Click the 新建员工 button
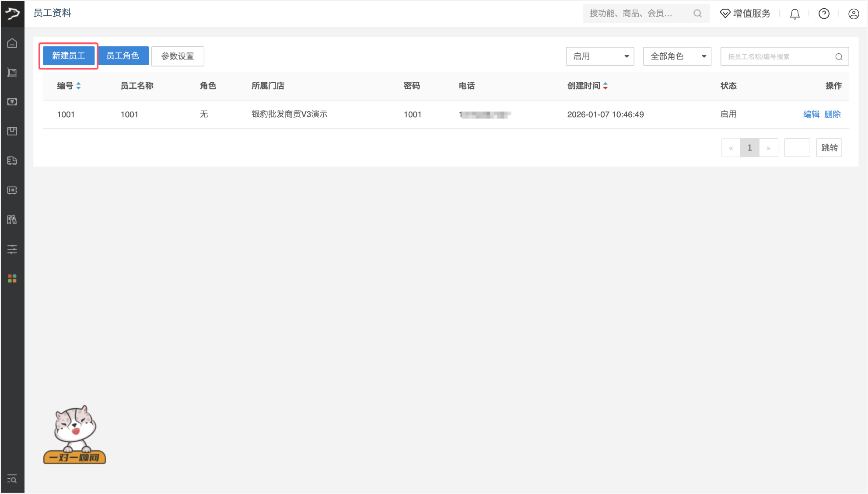868x494 pixels. click(69, 56)
